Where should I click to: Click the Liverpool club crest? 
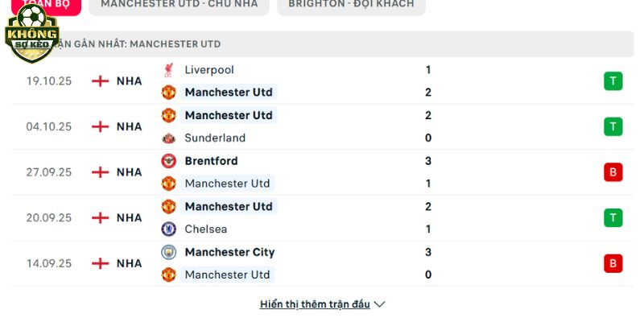coord(169,70)
